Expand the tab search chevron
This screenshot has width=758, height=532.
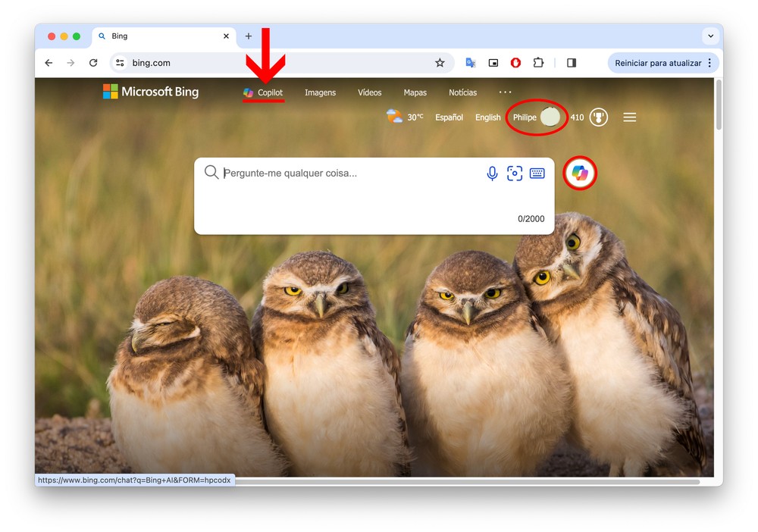(711, 36)
